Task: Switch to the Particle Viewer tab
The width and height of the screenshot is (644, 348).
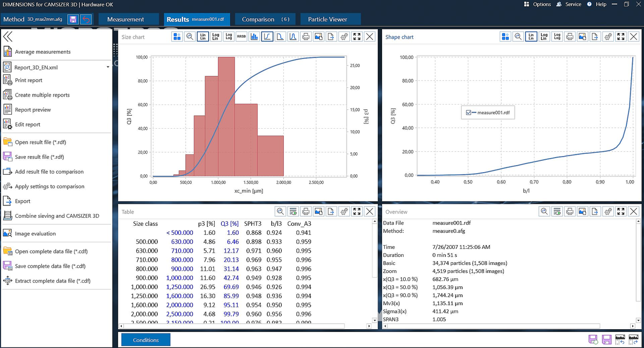Action: (x=327, y=19)
